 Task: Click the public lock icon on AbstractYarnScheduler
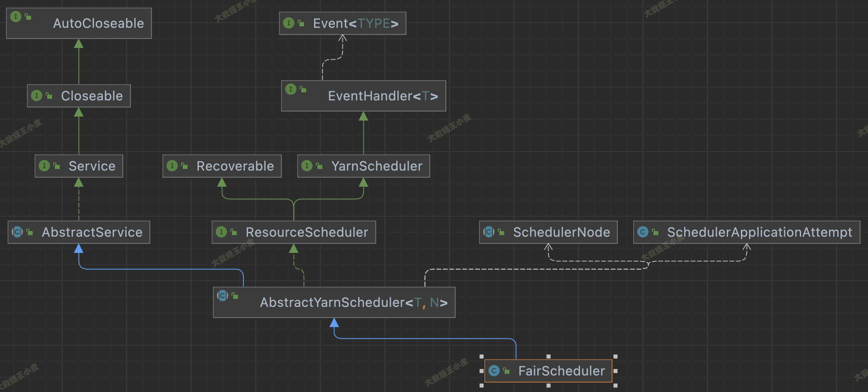click(235, 296)
